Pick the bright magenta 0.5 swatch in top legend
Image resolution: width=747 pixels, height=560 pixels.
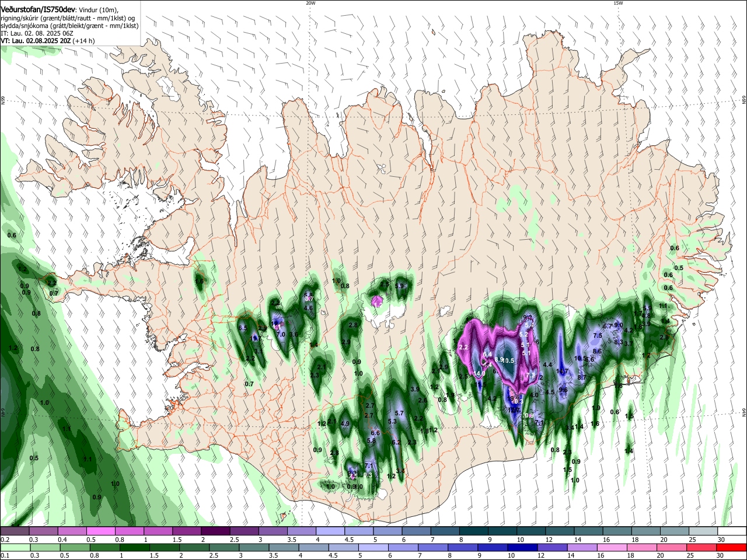(x=100, y=531)
